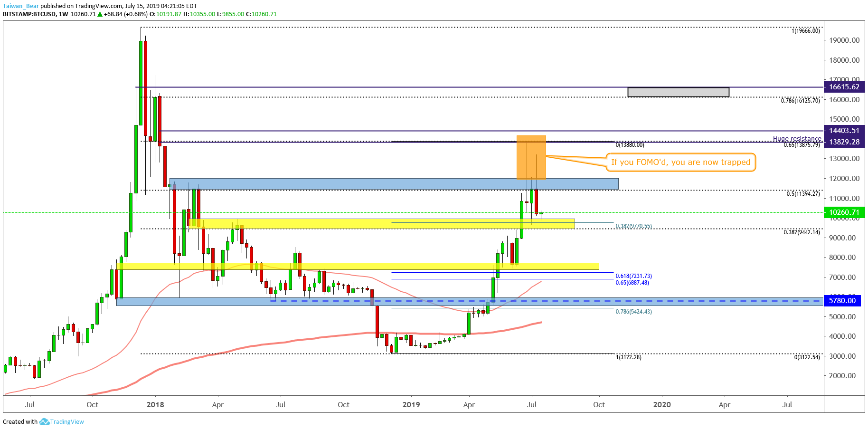Click the 1W timeframe label
Viewport: 868px width, 430px height.
click(63, 14)
